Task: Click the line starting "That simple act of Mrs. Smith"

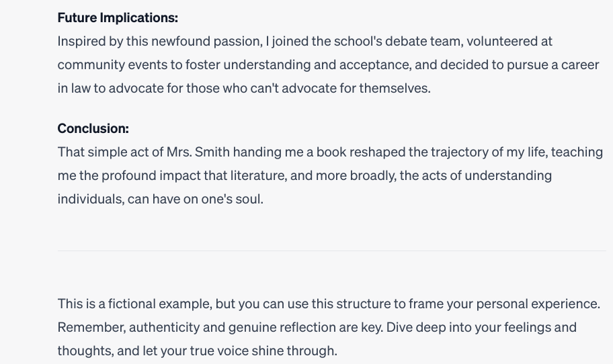Action: [330, 152]
